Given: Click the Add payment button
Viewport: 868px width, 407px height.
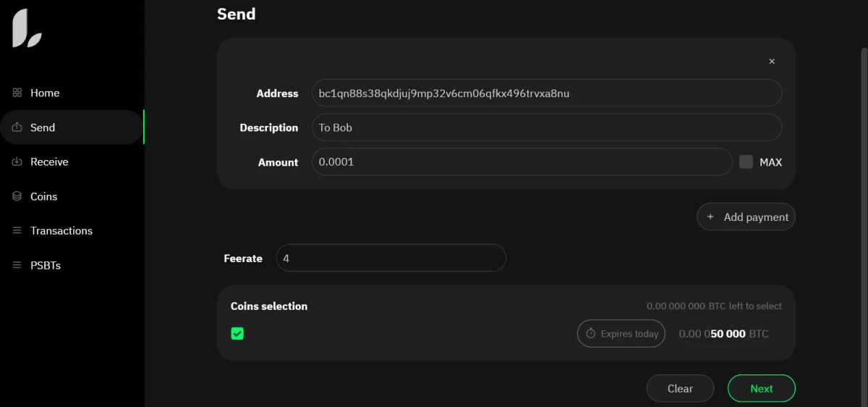Looking at the screenshot, I should [x=746, y=217].
